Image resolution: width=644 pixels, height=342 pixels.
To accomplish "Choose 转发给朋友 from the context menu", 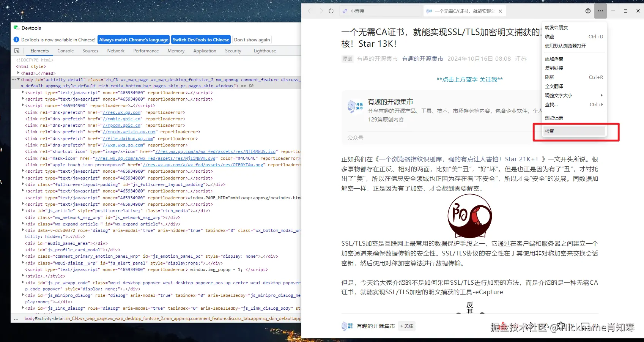I will click(x=574, y=28).
